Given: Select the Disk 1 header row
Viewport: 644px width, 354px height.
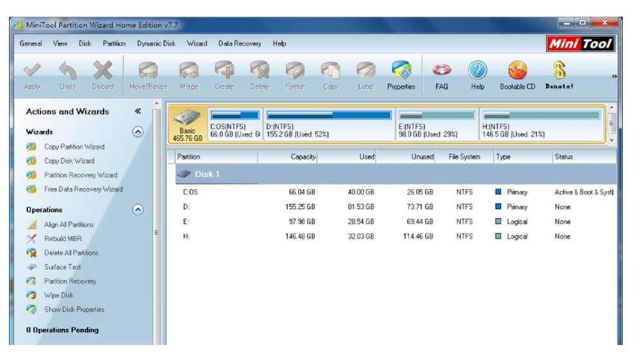Looking at the screenshot, I should point(395,174).
